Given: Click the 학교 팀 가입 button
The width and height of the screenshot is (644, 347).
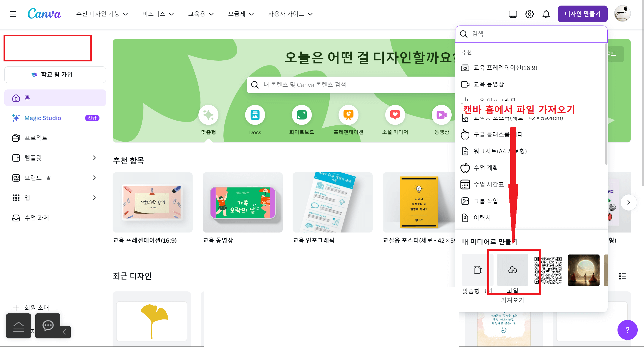Looking at the screenshot, I should pos(55,74).
